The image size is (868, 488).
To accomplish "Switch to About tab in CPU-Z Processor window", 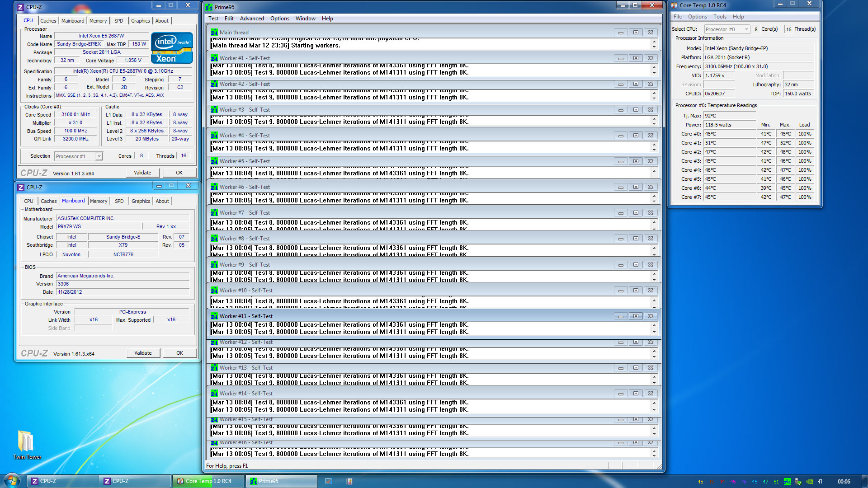I will pyautogui.click(x=162, y=21).
